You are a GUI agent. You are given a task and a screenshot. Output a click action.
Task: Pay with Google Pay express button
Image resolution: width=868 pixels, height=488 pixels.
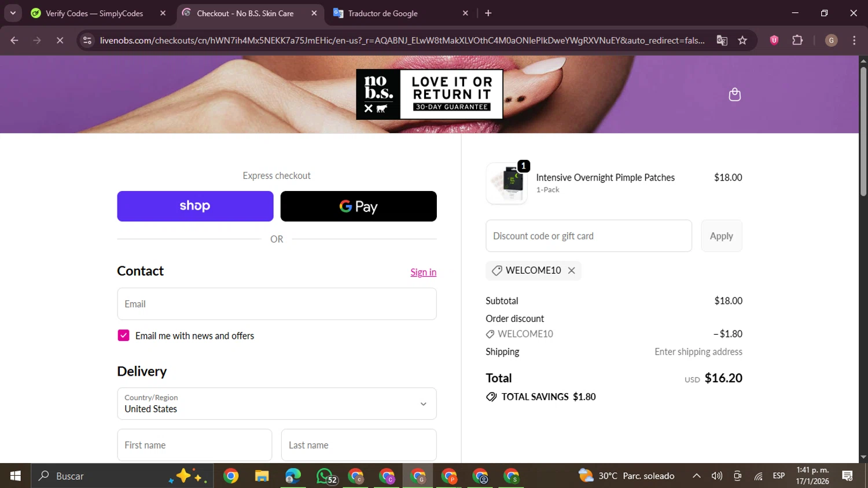359,206
